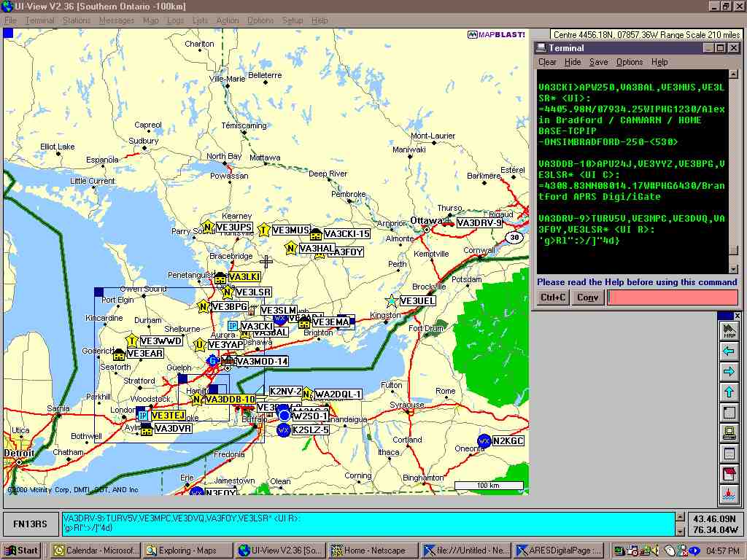Click the IP icon beside the VA3CKI label
Screen dimensions: 747x560
click(233, 326)
